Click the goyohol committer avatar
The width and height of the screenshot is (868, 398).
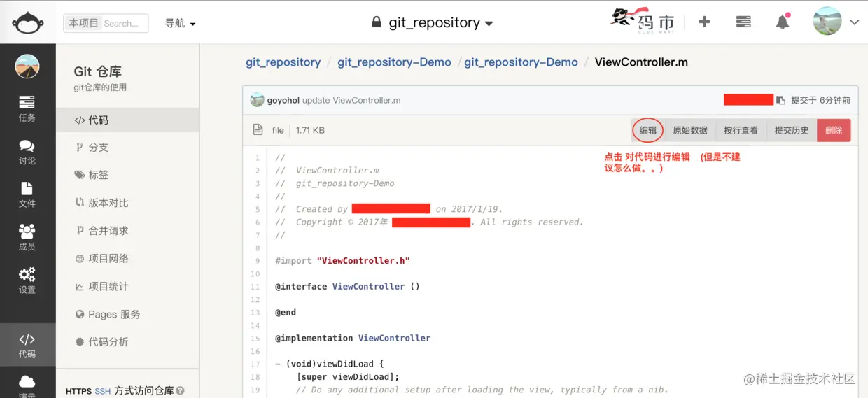click(x=257, y=99)
